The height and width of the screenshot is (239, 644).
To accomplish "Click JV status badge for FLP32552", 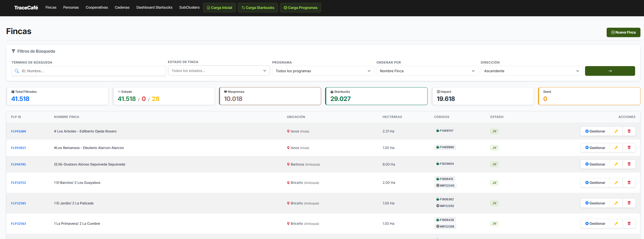I will point(494,183).
